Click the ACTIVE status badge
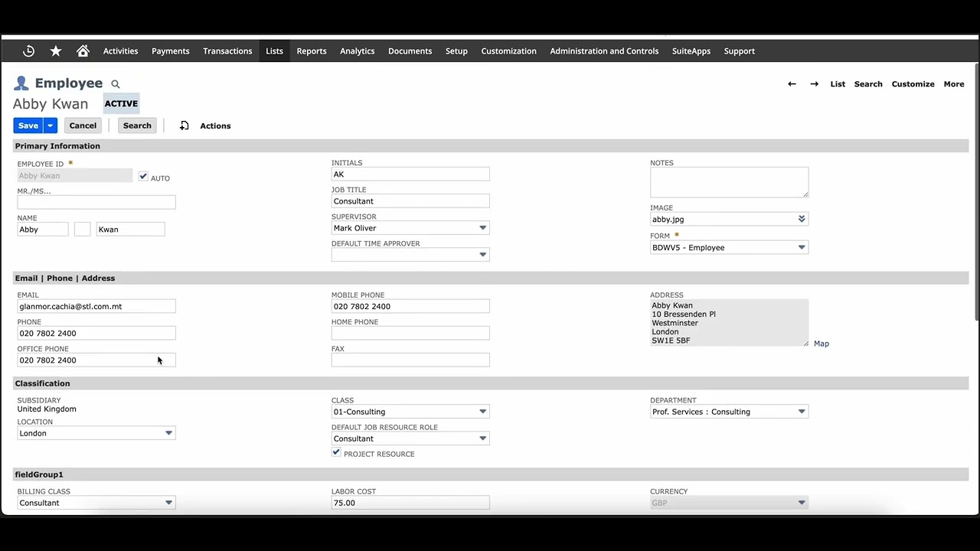The height and width of the screenshot is (551, 980). pos(121,103)
